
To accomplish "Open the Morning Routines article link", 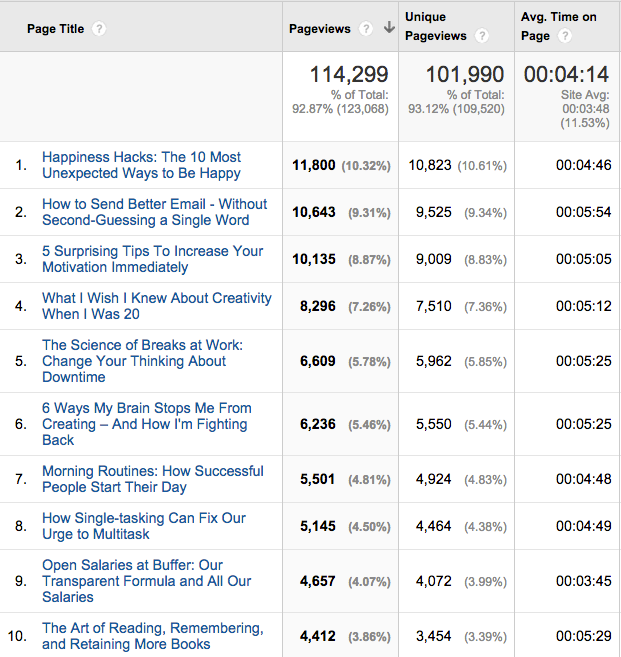I will coord(153,479).
